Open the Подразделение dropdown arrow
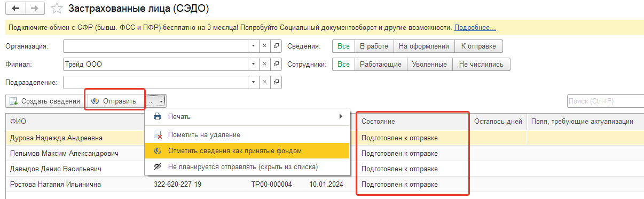Image resolution: width=644 pixels, height=199 pixels. click(253, 83)
